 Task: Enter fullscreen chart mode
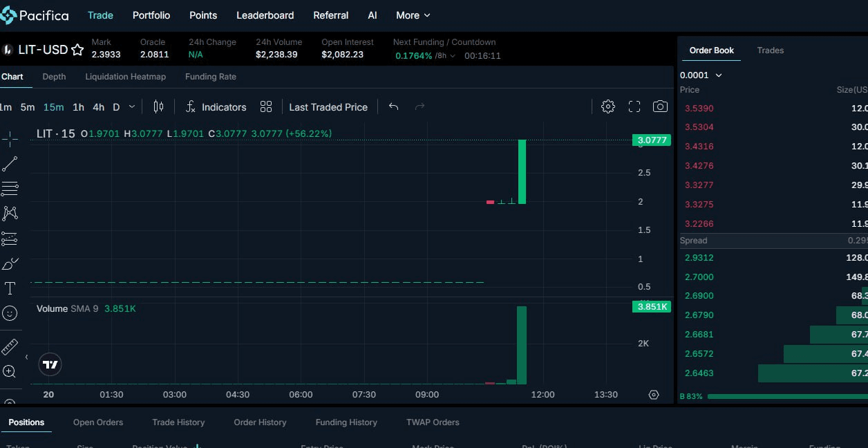(634, 106)
